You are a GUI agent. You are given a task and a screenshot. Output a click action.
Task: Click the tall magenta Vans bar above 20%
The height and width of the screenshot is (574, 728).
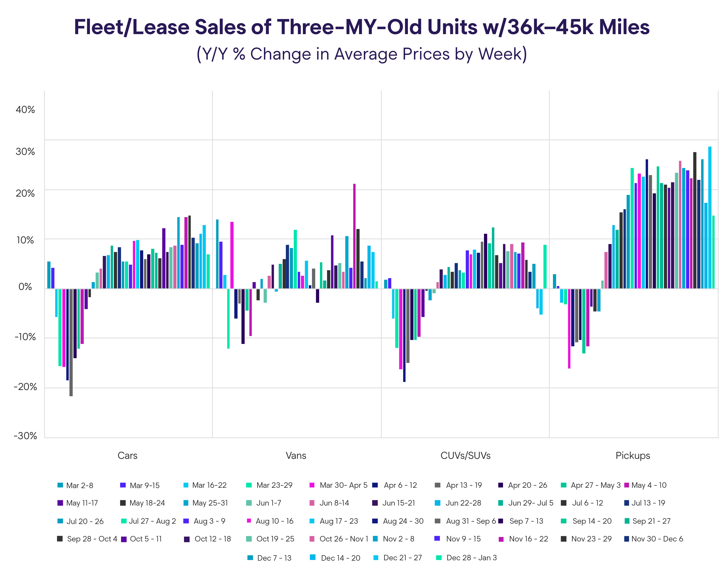pyautogui.click(x=354, y=236)
